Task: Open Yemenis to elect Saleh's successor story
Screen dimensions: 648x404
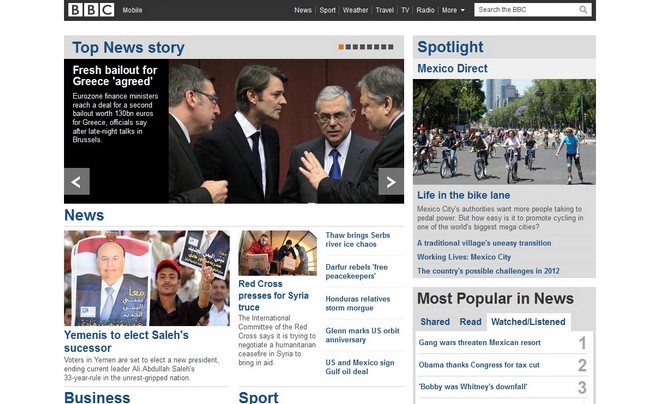Action: coord(126,341)
